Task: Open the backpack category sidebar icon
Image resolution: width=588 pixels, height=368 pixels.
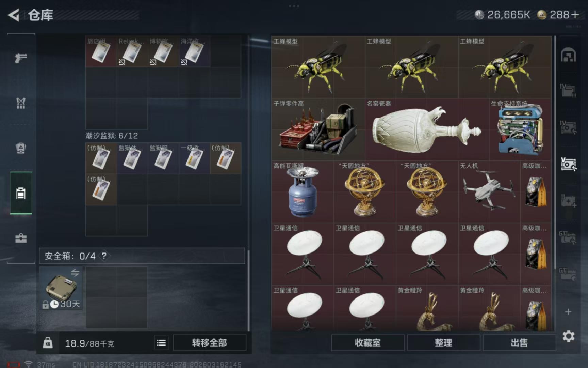Action: [21, 148]
